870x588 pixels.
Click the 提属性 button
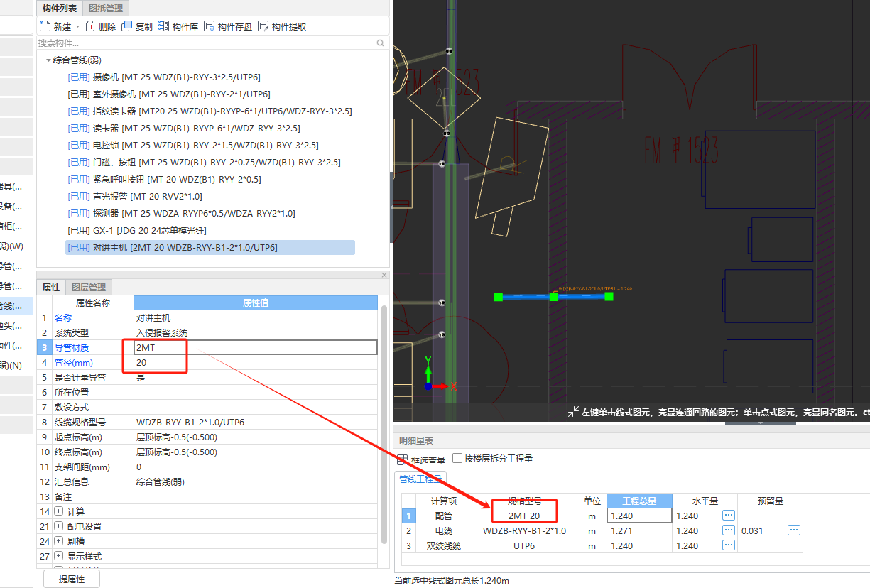point(72,579)
